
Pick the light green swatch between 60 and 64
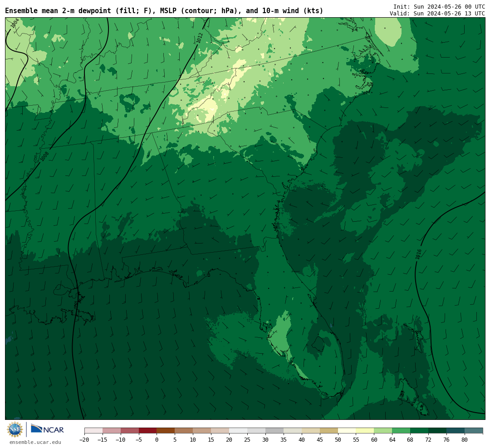[x=383, y=430]
